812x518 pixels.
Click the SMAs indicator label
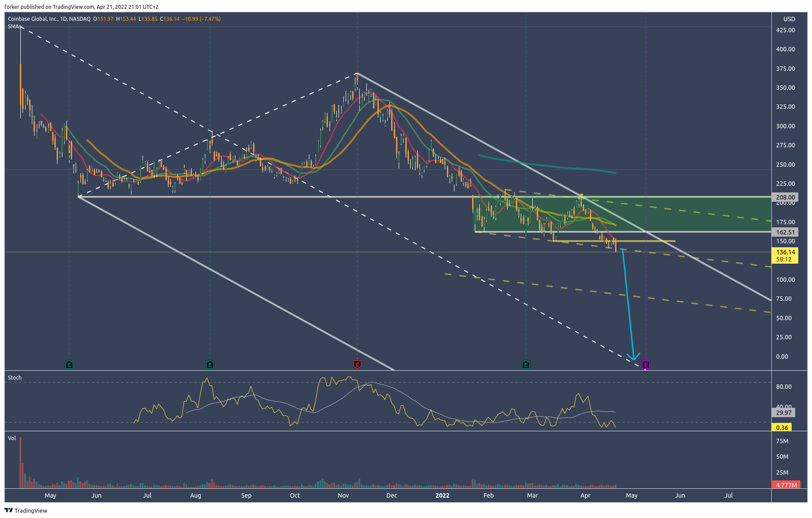[x=14, y=27]
